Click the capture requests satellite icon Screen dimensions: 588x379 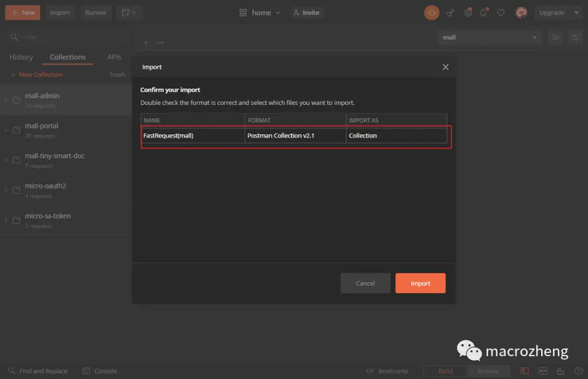tap(449, 12)
